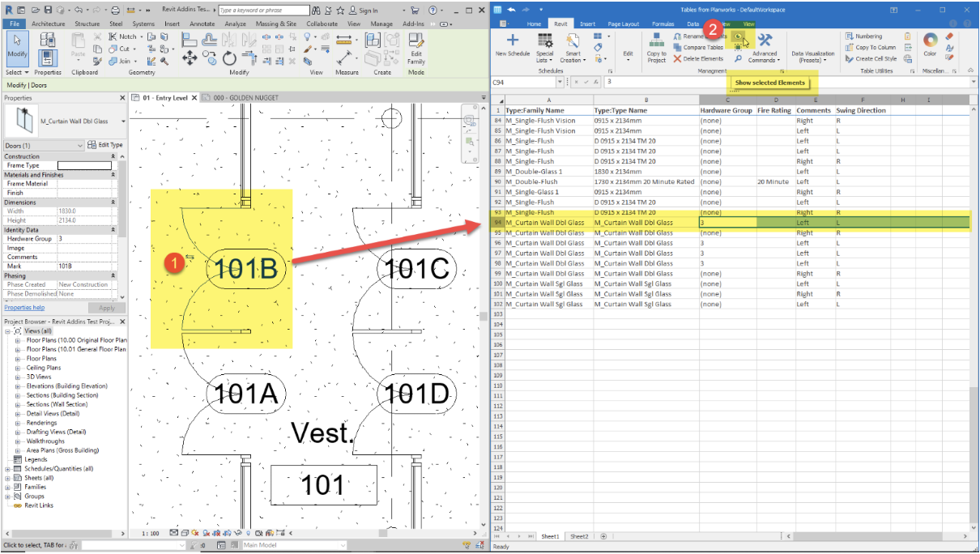Open the Properties help link
This screenshot has width=980, height=554.
click(24, 308)
